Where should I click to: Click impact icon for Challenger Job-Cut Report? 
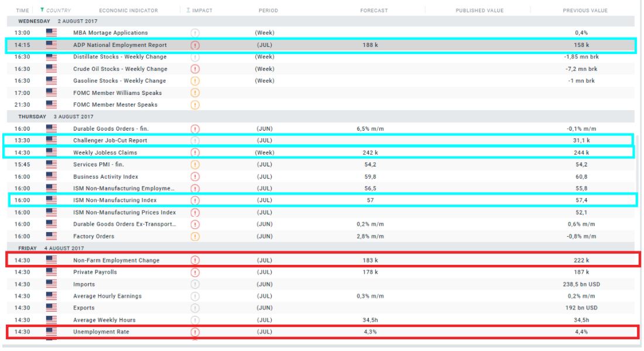[x=195, y=141]
